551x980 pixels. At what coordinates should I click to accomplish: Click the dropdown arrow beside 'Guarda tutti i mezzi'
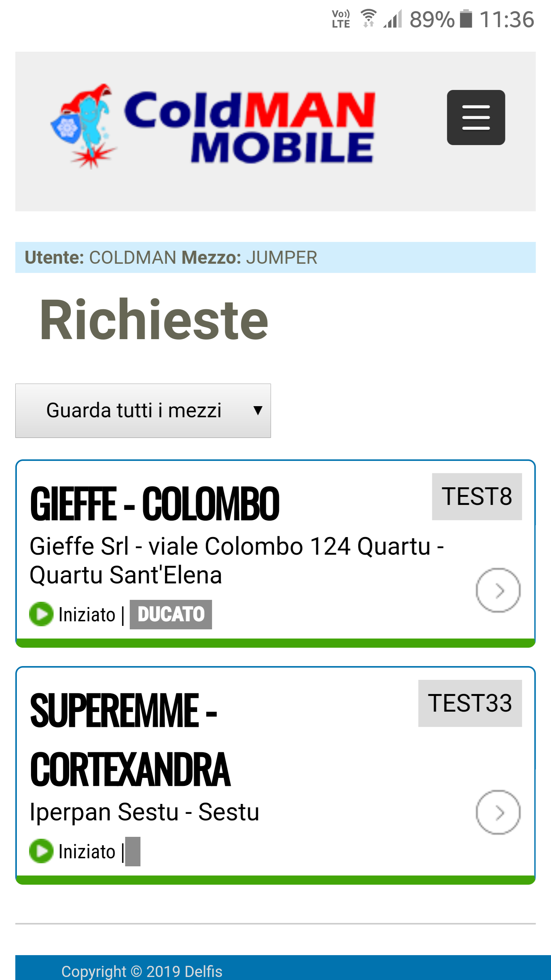258,410
